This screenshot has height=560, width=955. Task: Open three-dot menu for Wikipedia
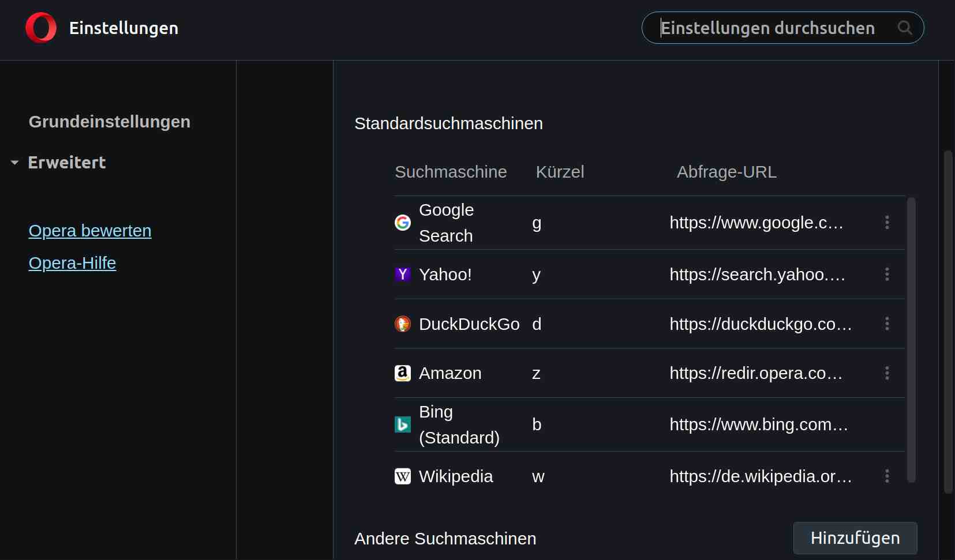tap(887, 476)
